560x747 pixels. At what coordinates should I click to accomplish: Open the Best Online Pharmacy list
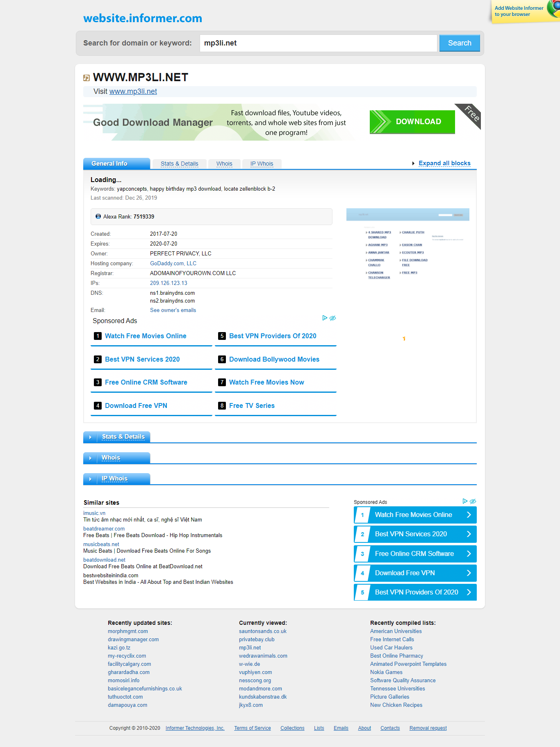pyautogui.click(x=396, y=656)
